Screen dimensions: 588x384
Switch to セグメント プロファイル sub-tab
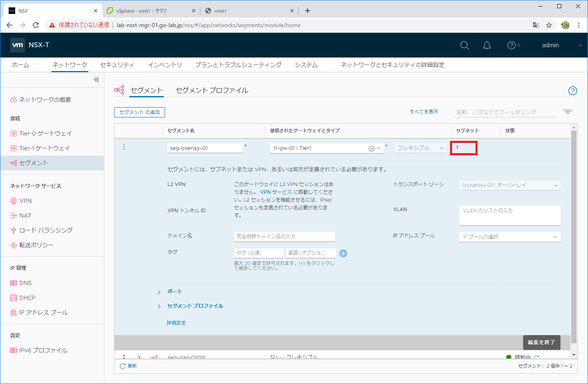point(212,90)
